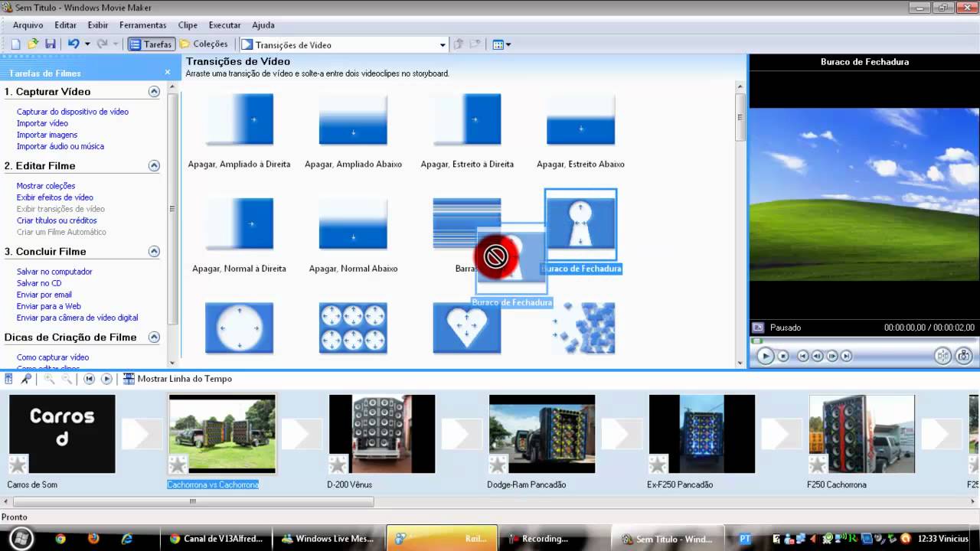The image size is (980, 551).
Task: Click the star effect icon on F250 Cachorrona clip
Action: coord(818,464)
